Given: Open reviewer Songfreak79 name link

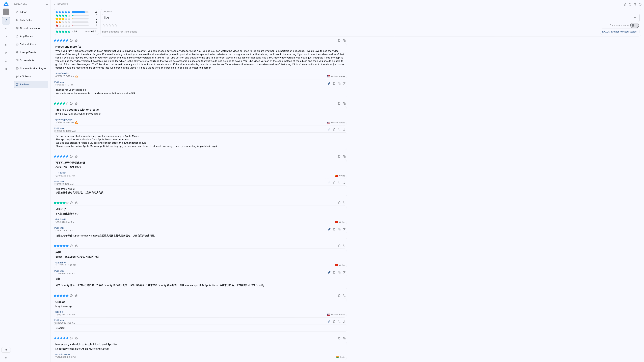Looking at the screenshot, I should [62, 73].
